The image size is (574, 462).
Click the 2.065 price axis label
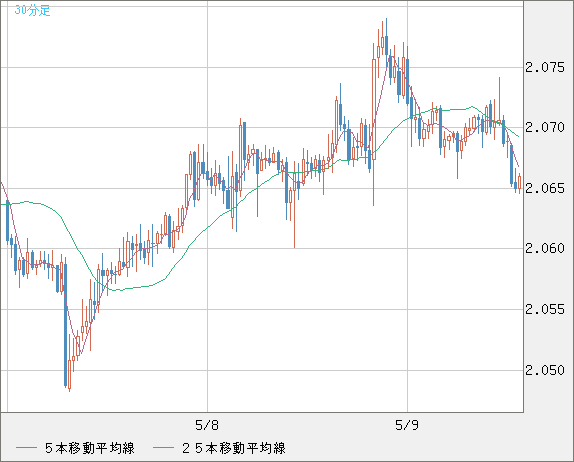545,188
